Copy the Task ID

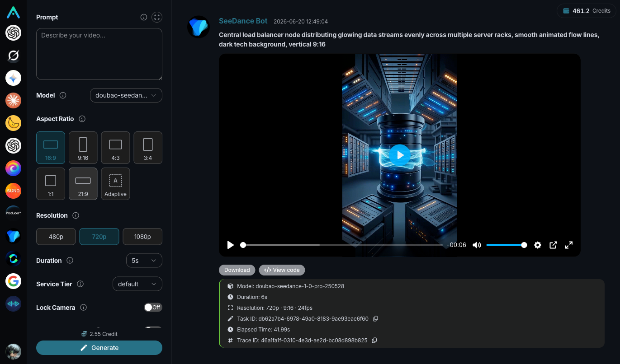coord(375,318)
